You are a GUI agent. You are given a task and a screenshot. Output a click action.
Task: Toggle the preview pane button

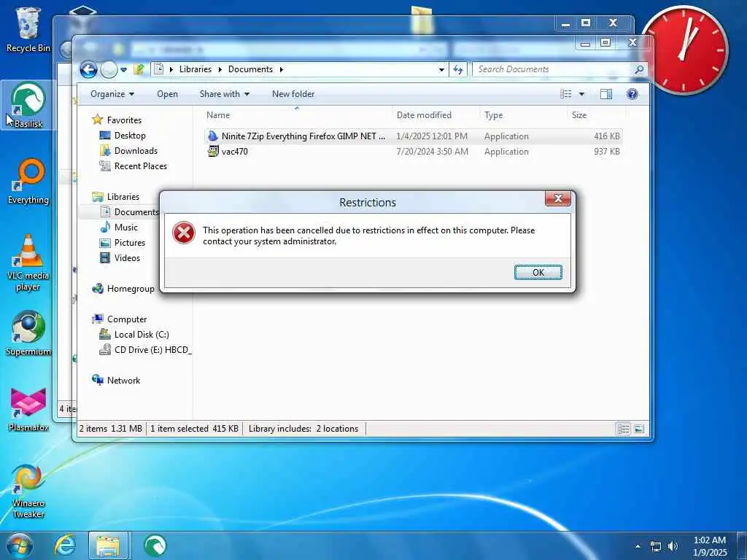click(x=606, y=94)
